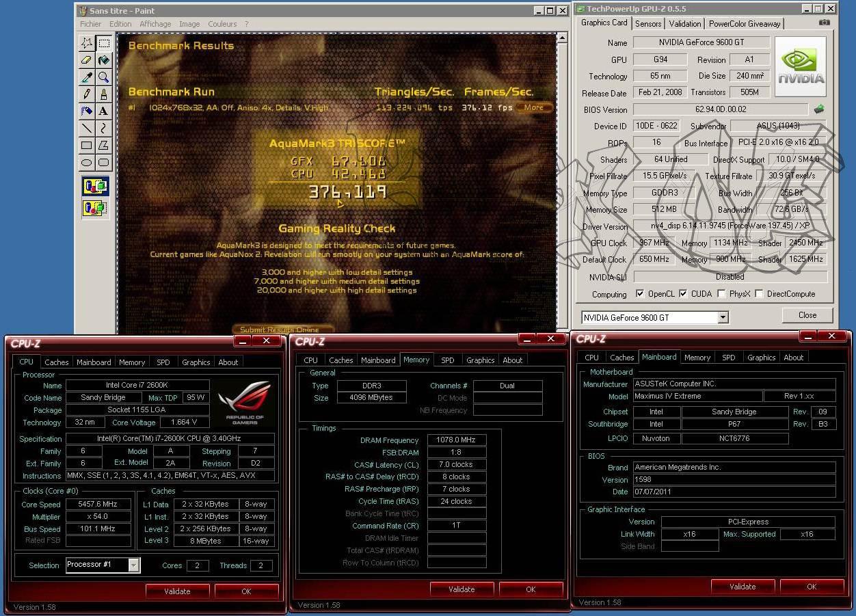856x616 pixels.
Task: Click the GPU-Z title bar icon
Action: coord(581,9)
